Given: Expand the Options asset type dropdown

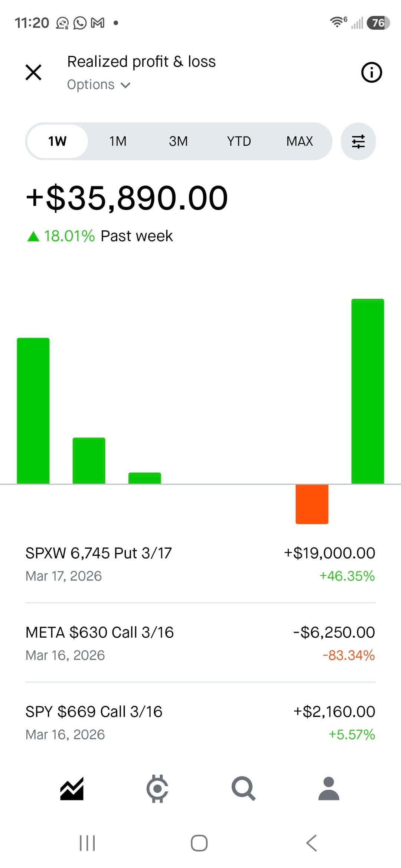Looking at the screenshot, I should click(99, 85).
